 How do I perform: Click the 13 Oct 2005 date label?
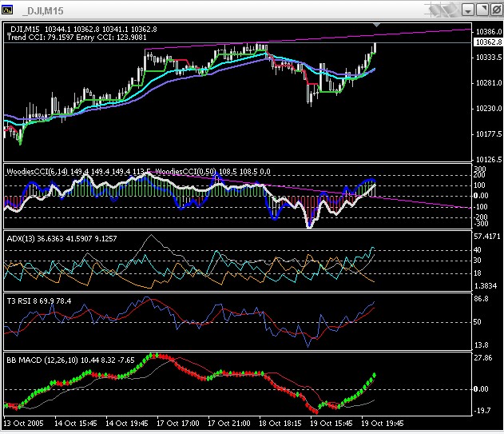pyautogui.click(x=23, y=424)
